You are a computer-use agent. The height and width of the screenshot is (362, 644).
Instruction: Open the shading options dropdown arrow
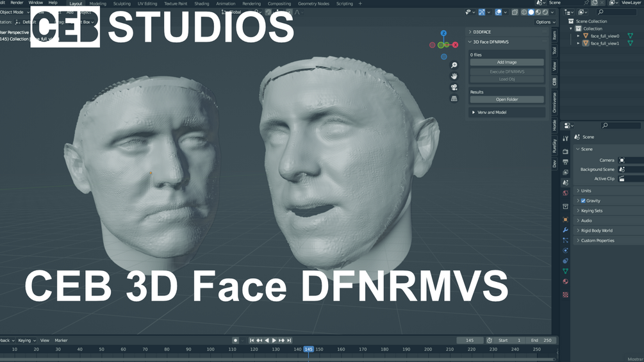[552, 12]
